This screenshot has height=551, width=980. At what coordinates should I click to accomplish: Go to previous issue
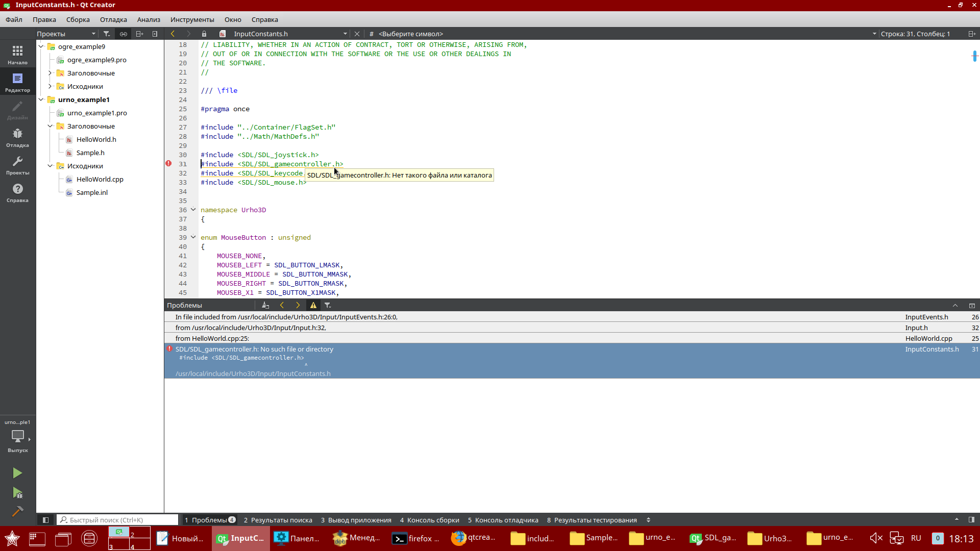tap(282, 305)
